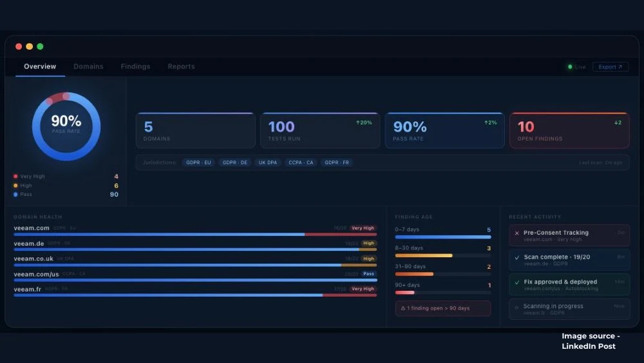
Task: Open the Findings tab
Action: click(x=135, y=66)
